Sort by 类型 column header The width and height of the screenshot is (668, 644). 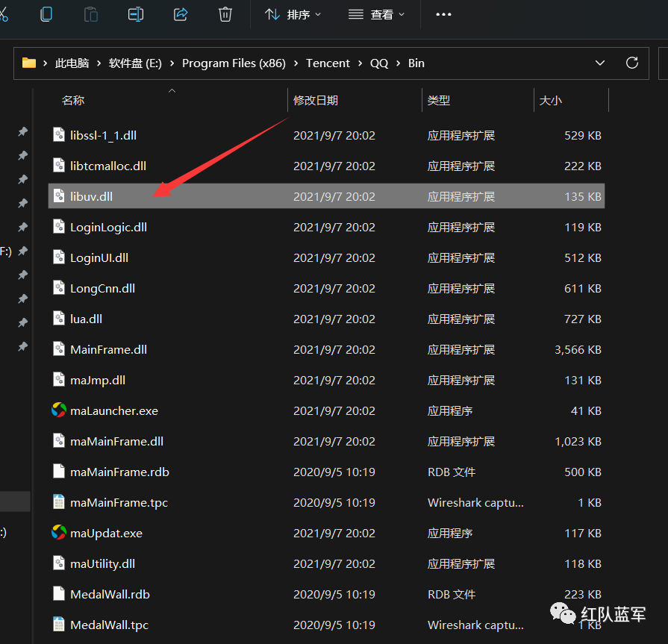click(439, 101)
